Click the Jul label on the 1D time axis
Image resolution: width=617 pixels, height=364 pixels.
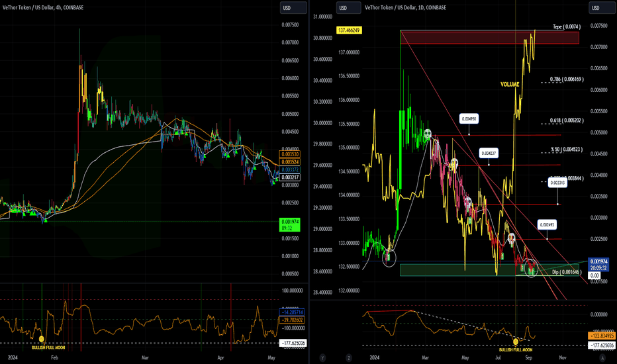pyautogui.click(x=498, y=357)
